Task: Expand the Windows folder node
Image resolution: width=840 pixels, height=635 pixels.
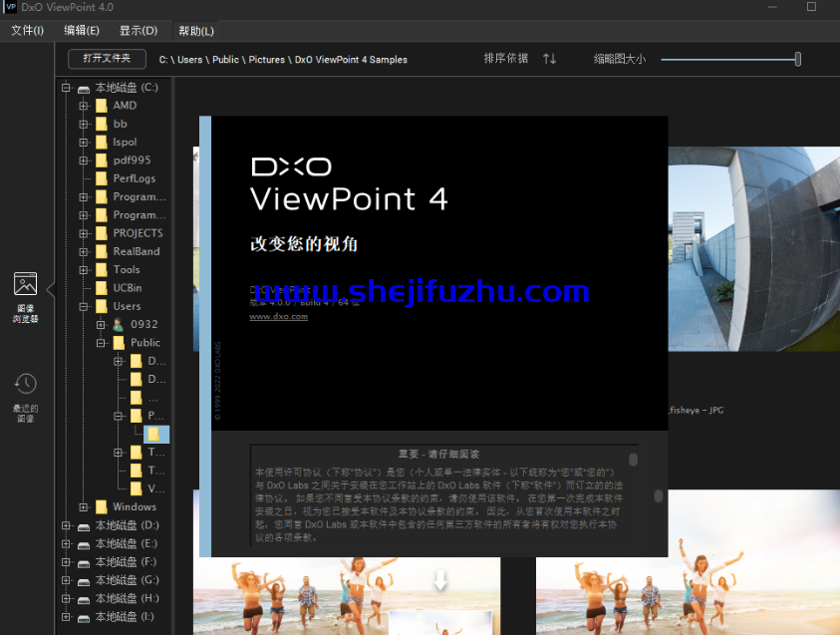Action: (83, 506)
